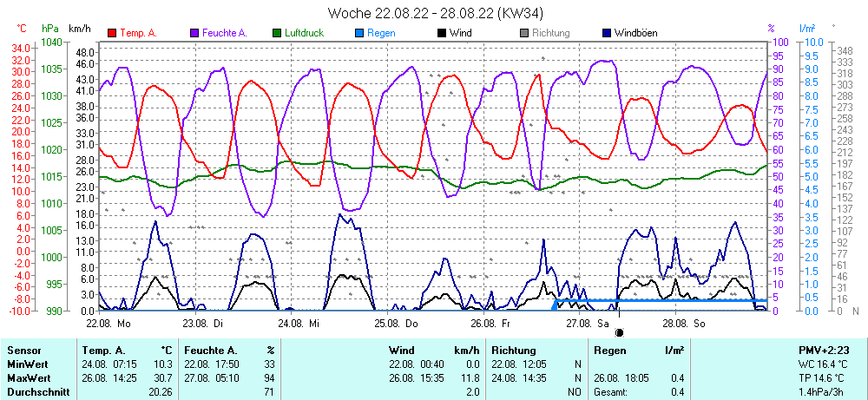868x400 pixels.
Task: Click the hPa axis unit label
Action: (x=51, y=29)
